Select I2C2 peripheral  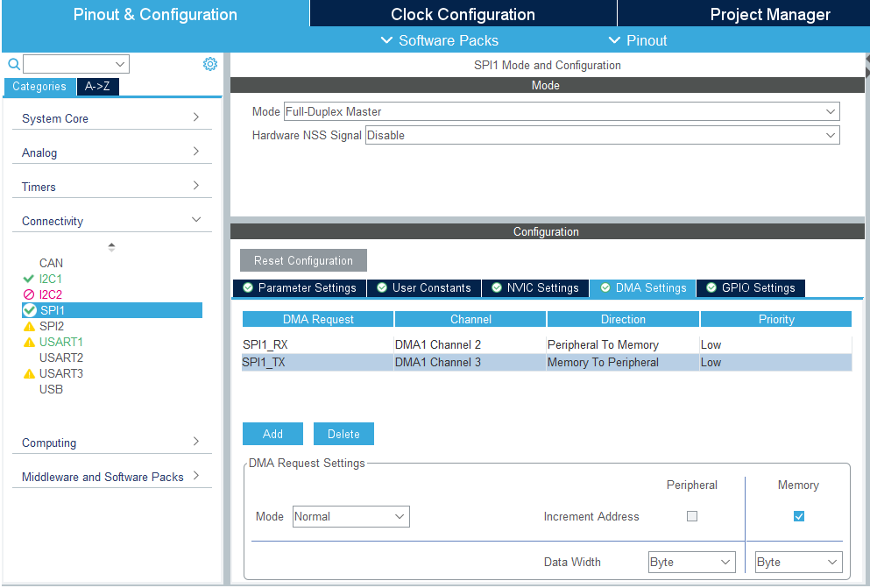click(51, 294)
